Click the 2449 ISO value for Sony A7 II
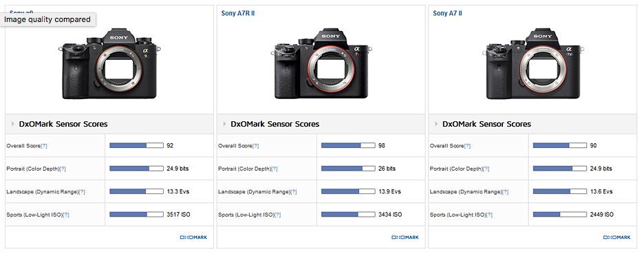Screen dimensions: 644x256 pos(602,215)
